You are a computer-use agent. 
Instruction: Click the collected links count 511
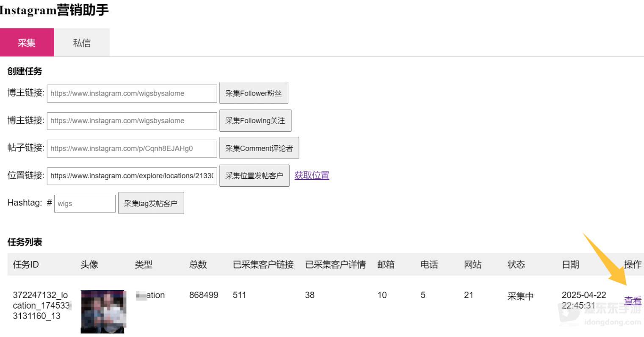click(x=240, y=295)
